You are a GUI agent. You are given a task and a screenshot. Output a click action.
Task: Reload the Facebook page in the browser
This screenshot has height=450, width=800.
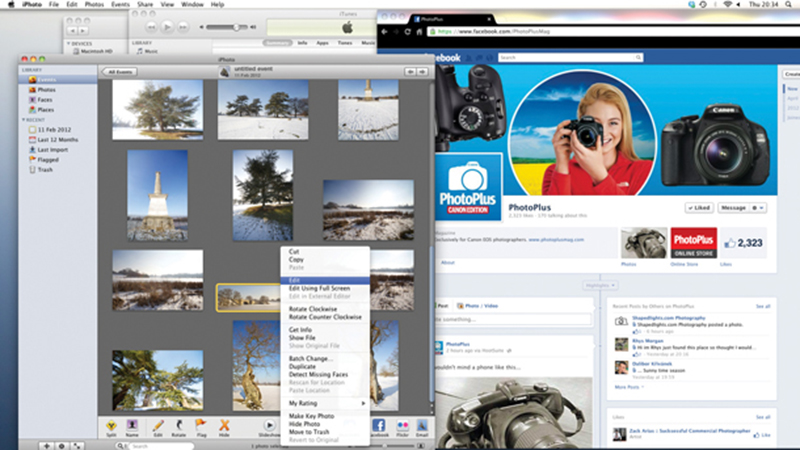(x=407, y=32)
